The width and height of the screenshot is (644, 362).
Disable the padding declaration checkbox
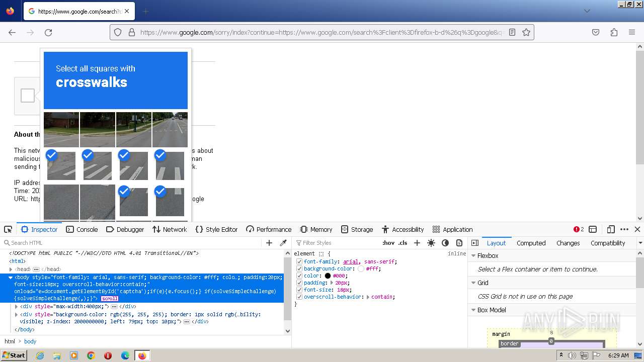pyautogui.click(x=299, y=283)
